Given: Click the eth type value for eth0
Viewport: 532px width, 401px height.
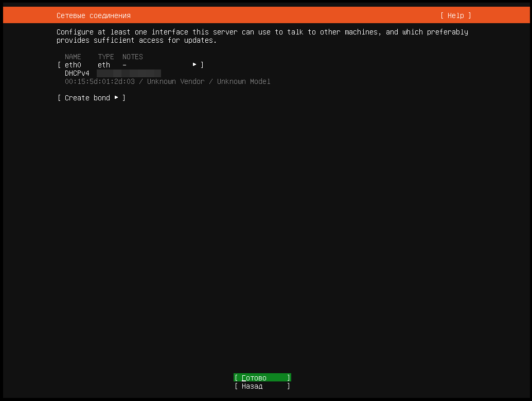Looking at the screenshot, I should click(x=104, y=65).
